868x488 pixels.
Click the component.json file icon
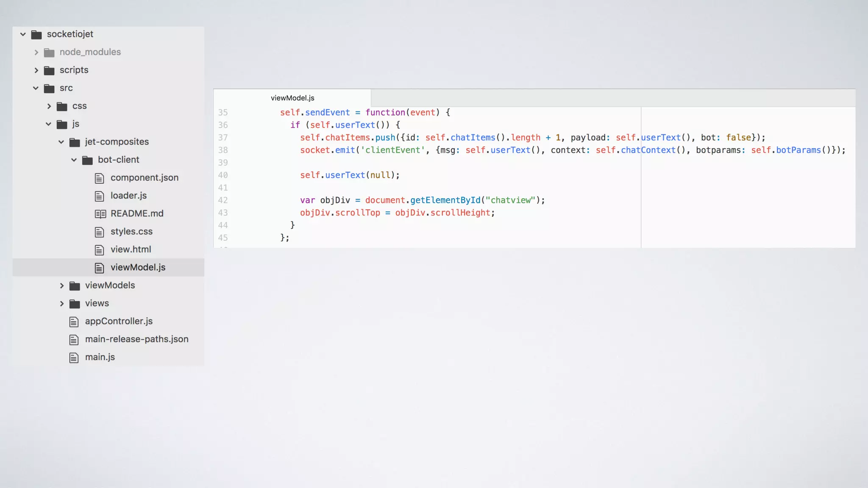click(x=99, y=178)
